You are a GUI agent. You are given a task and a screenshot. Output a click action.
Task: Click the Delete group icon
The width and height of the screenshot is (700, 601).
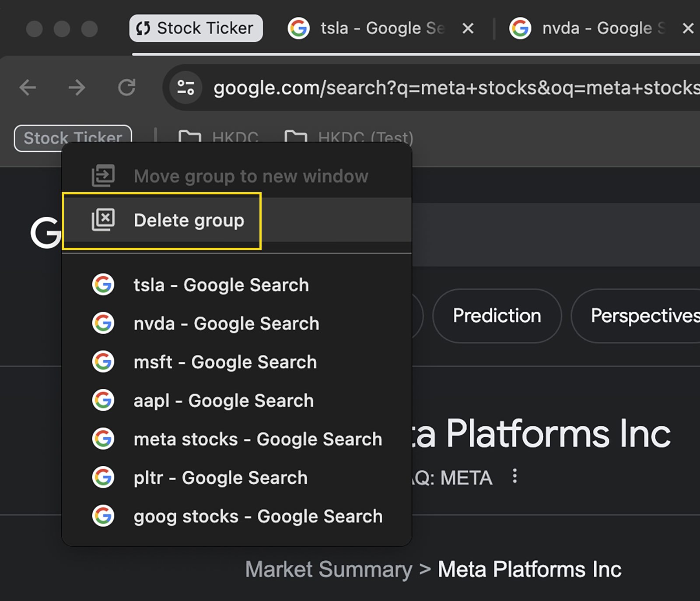(x=103, y=220)
